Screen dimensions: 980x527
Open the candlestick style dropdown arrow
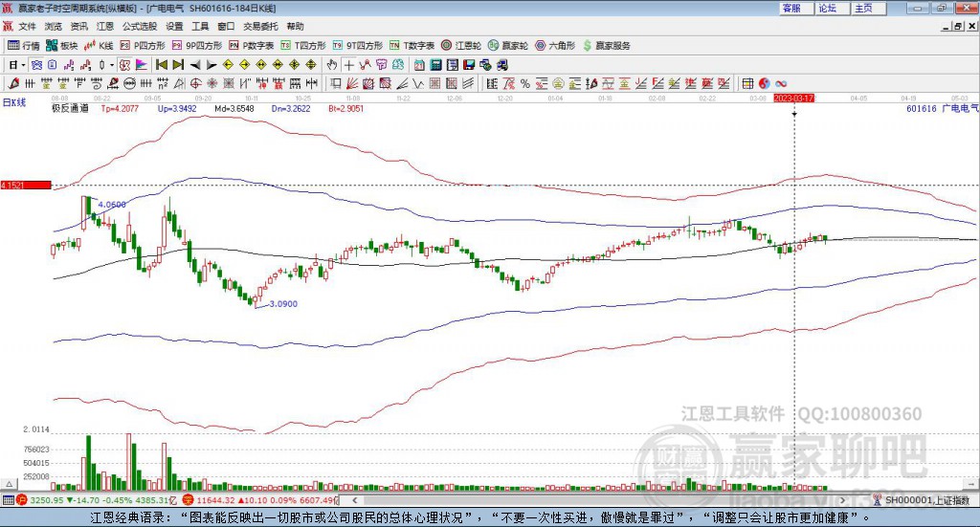tap(112, 65)
